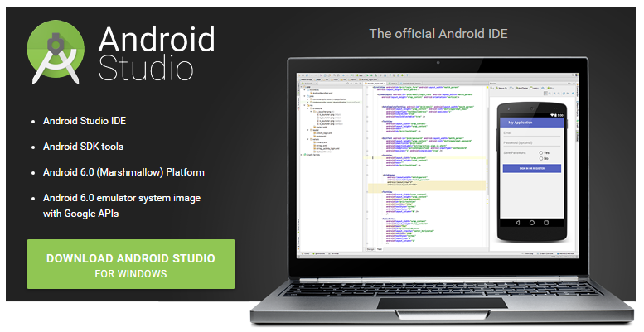Click the Password (optional) field in preview
The height and width of the screenshot is (332, 644).
coord(532,143)
